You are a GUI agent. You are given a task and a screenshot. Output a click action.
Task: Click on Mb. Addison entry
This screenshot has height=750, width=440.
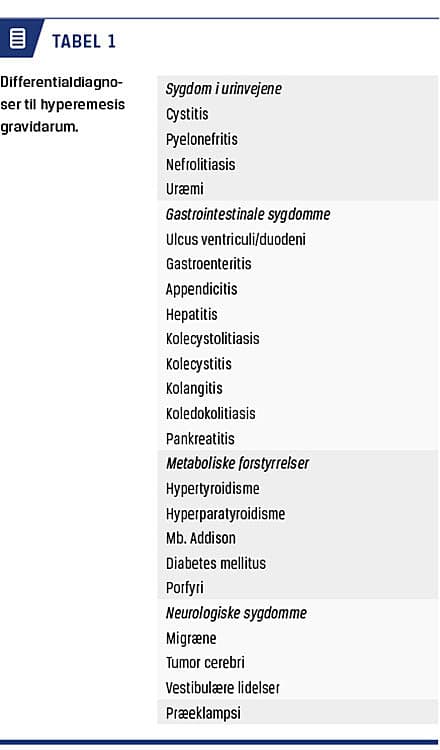click(x=200, y=538)
